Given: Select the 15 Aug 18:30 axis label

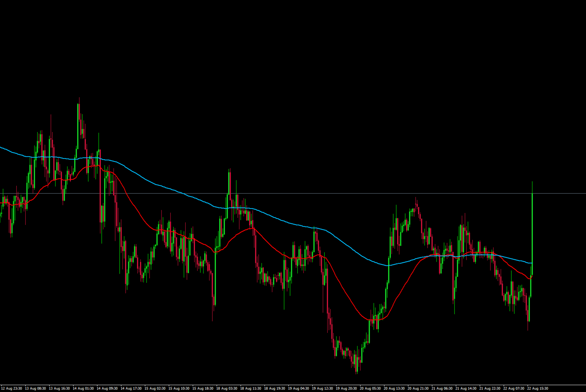Looking at the screenshot, I should pos(203,388).
